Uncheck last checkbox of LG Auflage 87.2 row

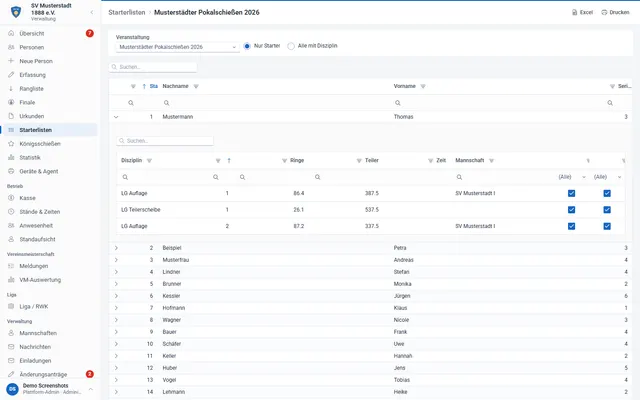[607, 226]
